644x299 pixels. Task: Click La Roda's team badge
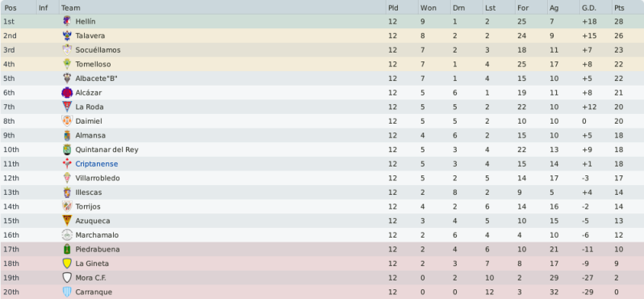(x=67, y=107)
